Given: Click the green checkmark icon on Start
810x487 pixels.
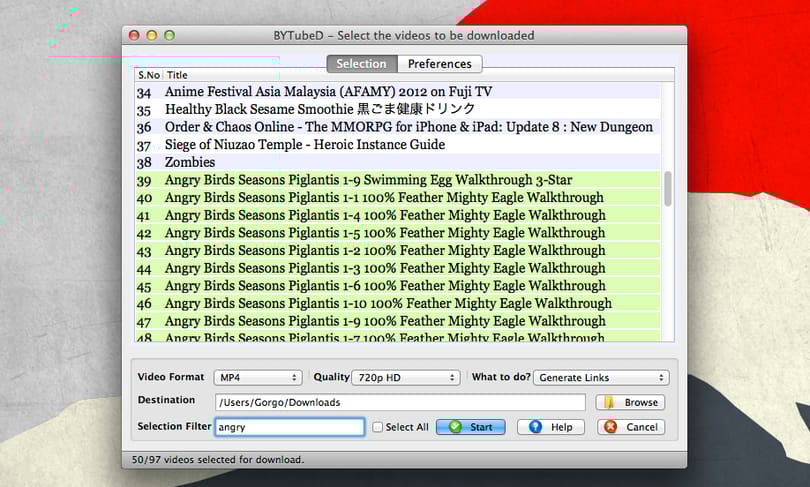Looking at the screenshot, I should (455, 427).
